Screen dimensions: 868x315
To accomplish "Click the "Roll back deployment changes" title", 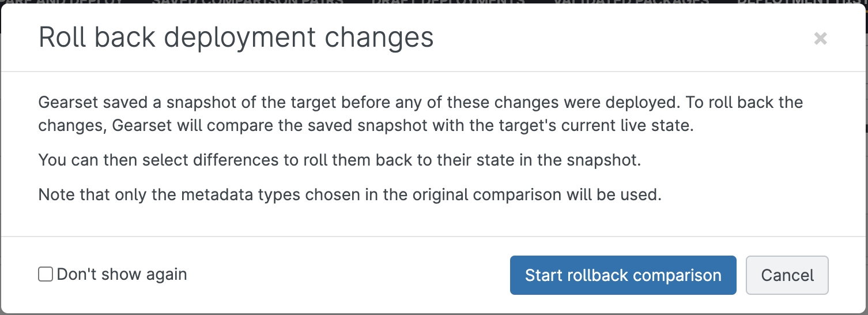I will (236, 38).
